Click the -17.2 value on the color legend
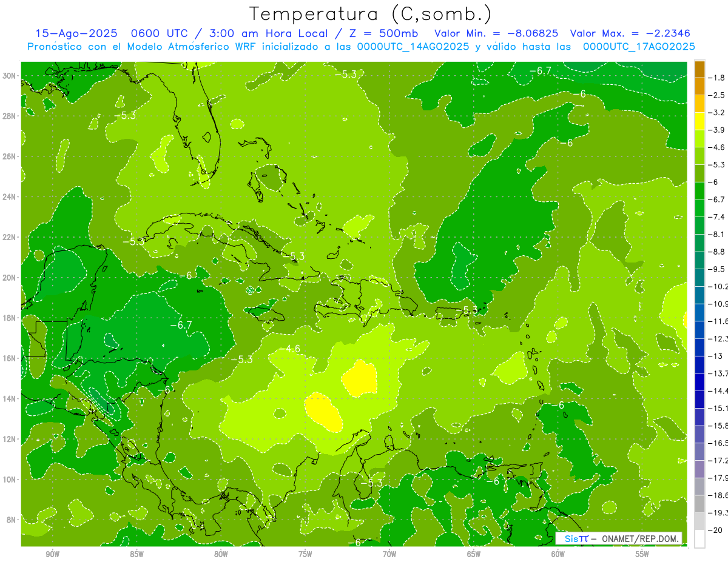The width and height of the screenshot is (728, 562). [x=718, y=460]
